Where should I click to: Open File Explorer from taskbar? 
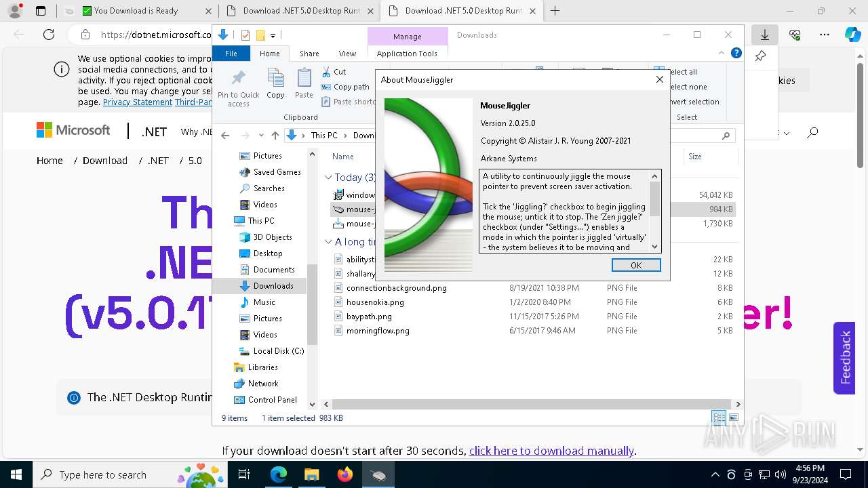pos(311,474)
